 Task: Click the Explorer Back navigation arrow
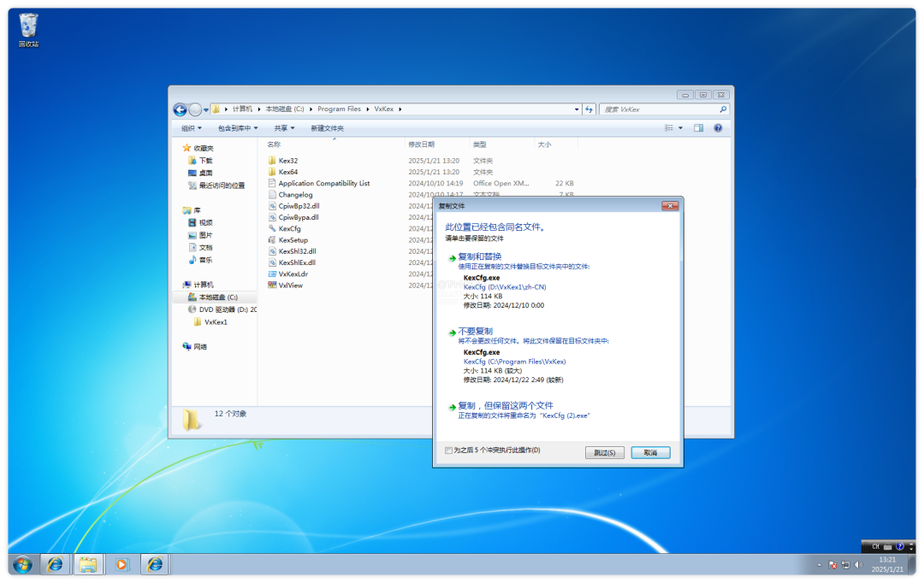(x=180, y=109)
